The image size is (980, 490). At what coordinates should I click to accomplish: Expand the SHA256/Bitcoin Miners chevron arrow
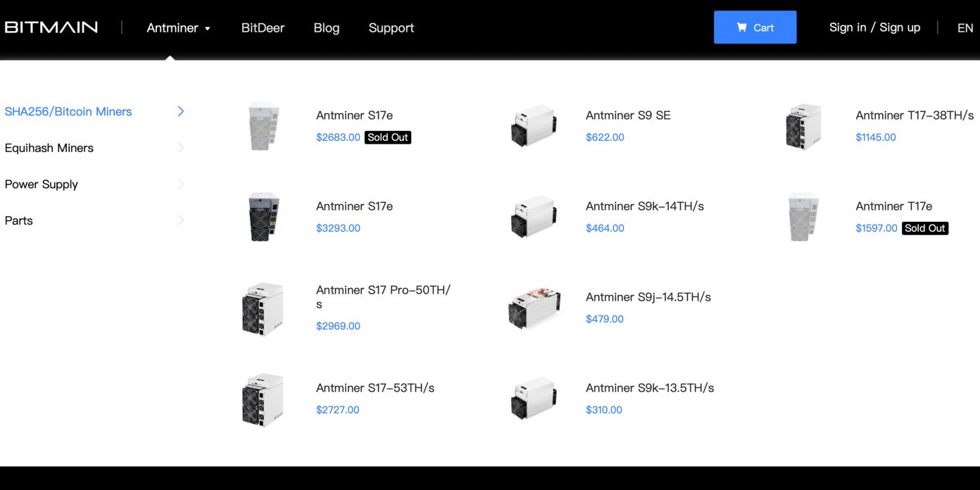181,111
